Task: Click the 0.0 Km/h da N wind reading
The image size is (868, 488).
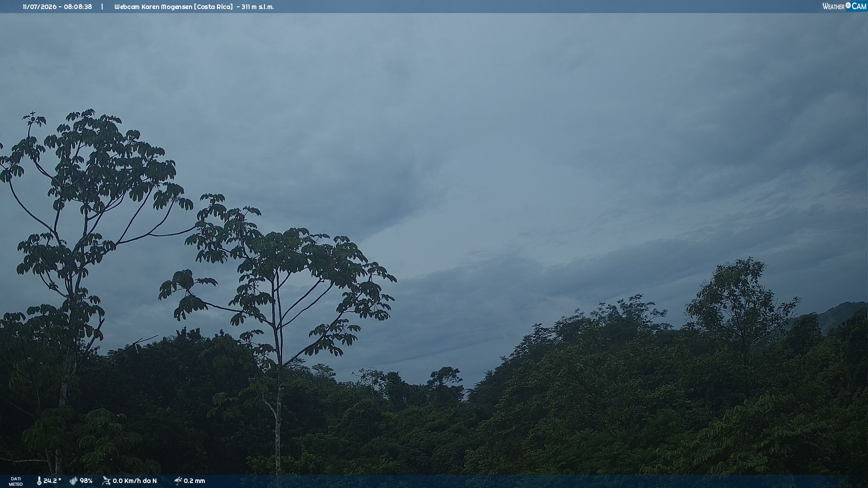Action: 135,481
